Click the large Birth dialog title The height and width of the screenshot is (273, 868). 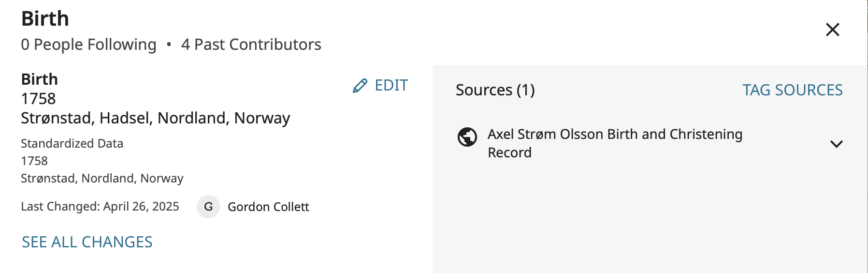click(45, 19)
